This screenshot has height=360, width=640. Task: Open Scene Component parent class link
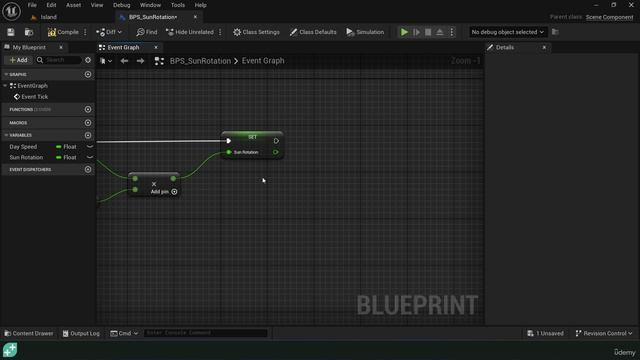(x=609, y=17)
